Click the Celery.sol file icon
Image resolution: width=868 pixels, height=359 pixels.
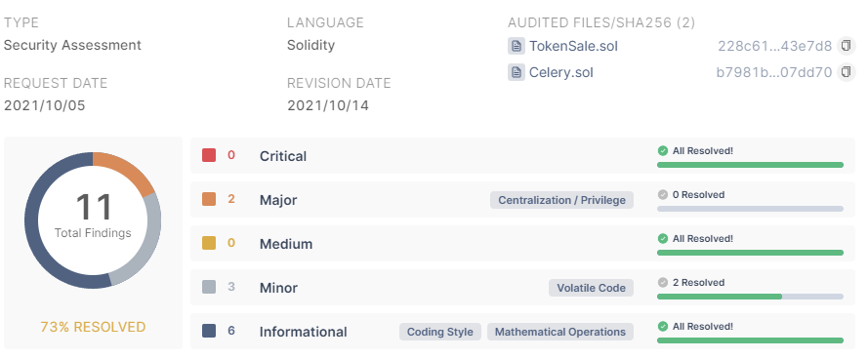(x=517, y=72)
